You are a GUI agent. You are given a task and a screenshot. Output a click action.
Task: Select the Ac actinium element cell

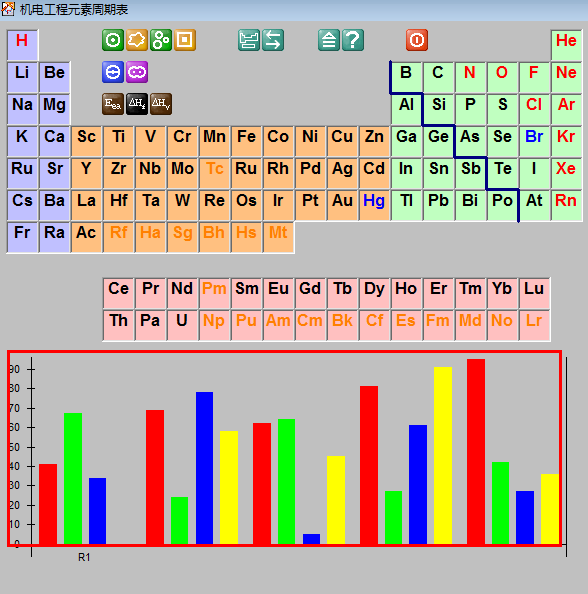(x=86, y=237)
